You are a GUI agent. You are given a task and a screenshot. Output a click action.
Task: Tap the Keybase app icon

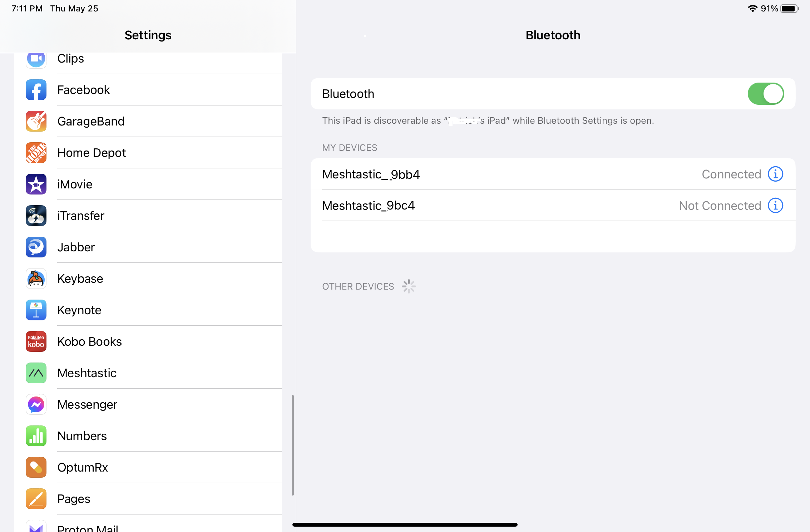click(36, 279)
